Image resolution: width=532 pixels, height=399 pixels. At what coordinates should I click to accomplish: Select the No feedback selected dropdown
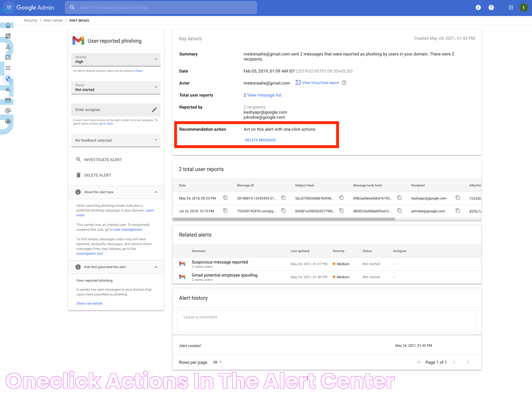click(115, 140)
